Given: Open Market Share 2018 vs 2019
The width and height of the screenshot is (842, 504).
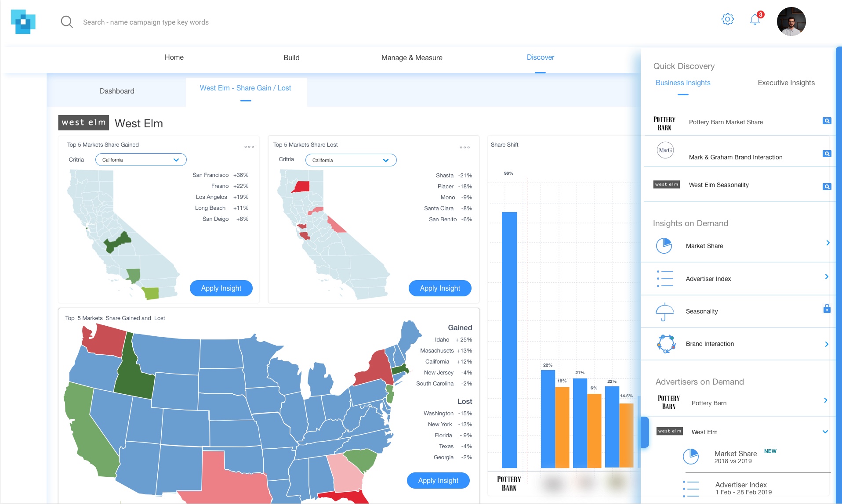Looking at the screenshot, I should point(736,457).
